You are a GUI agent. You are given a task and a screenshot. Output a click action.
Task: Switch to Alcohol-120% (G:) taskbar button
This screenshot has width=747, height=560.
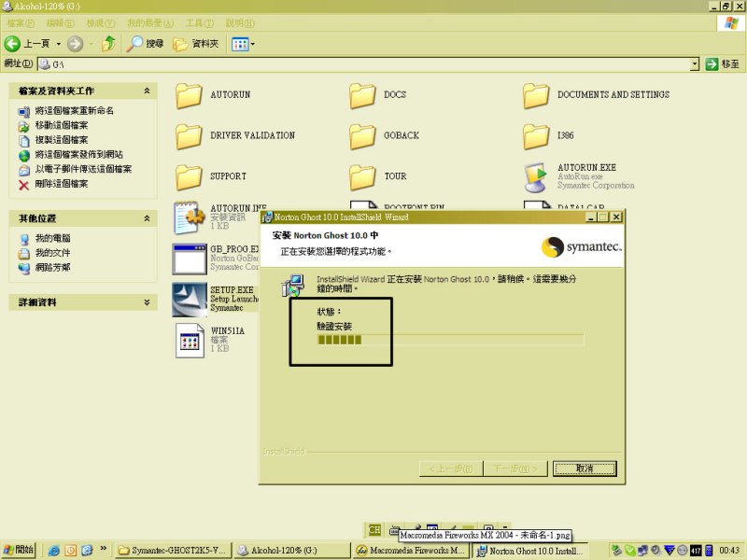pos(292,551)
